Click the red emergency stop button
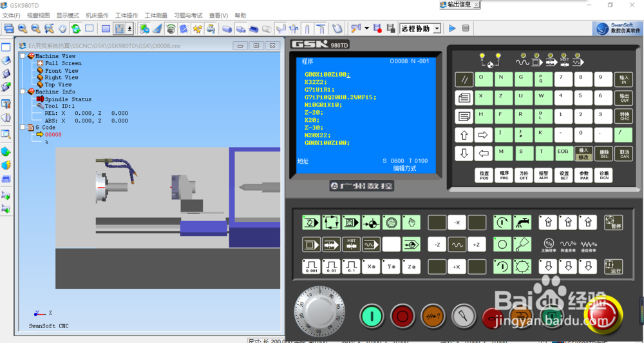Screen dimensions: 644x343 [x=603, y=317]
